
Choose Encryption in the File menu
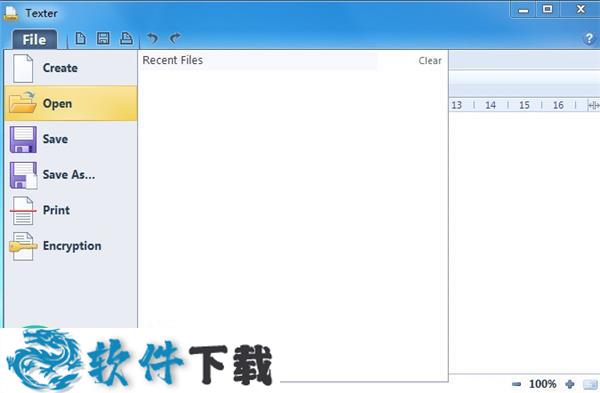tap(71, 246)
